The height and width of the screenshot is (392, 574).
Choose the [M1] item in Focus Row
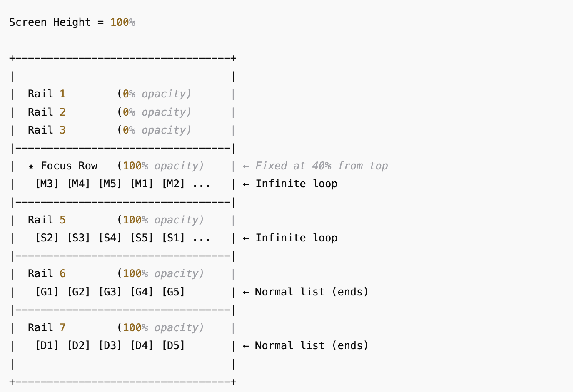tap(142, 184)
